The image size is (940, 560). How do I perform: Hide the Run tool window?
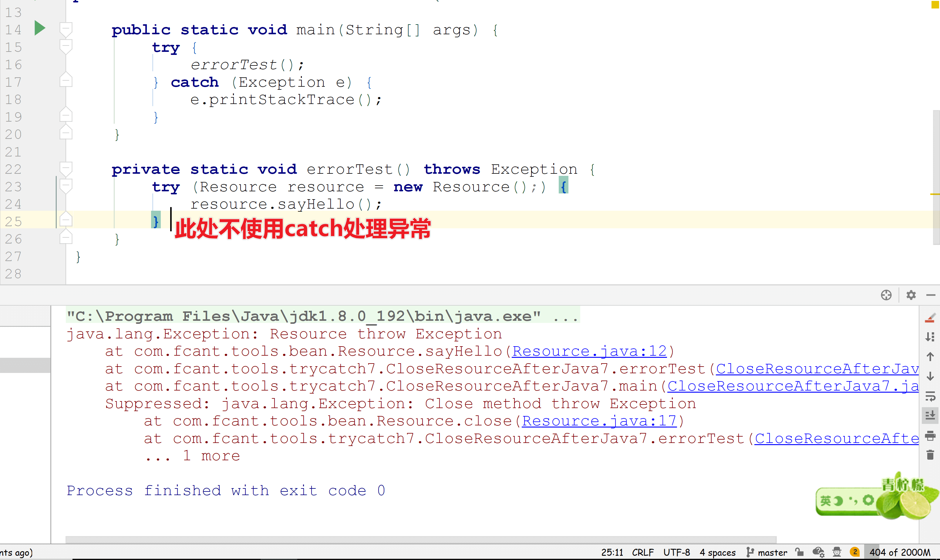[931, 295]
